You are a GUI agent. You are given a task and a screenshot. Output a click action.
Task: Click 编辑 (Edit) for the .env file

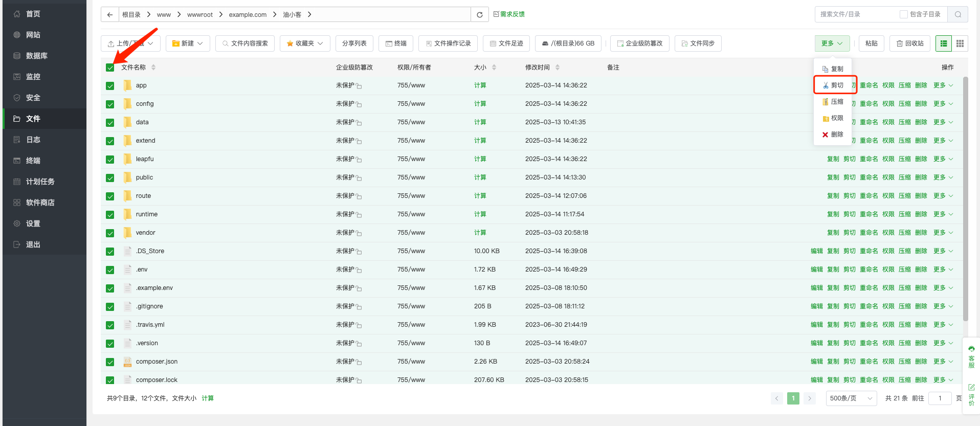(816, 270)
